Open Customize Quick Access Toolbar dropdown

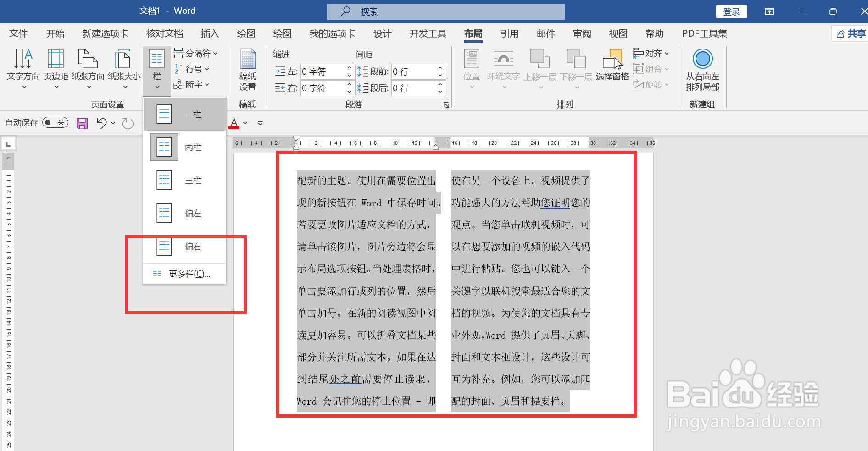(260, 123)
